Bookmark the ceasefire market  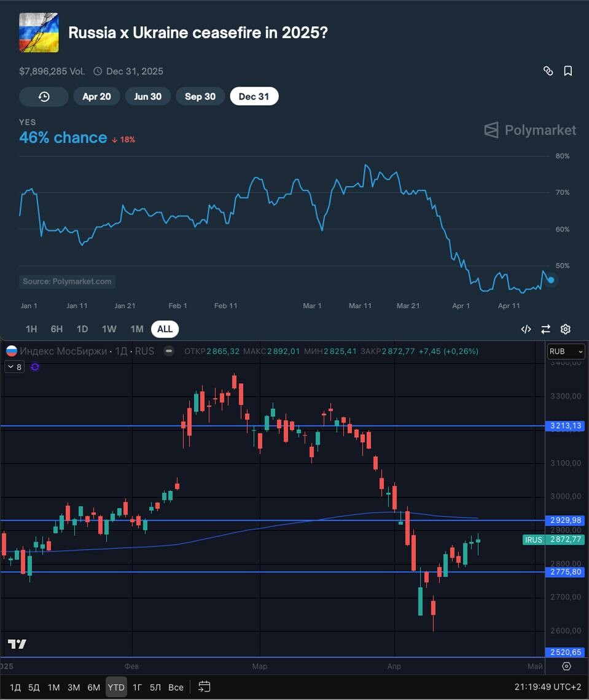[568, 71]
